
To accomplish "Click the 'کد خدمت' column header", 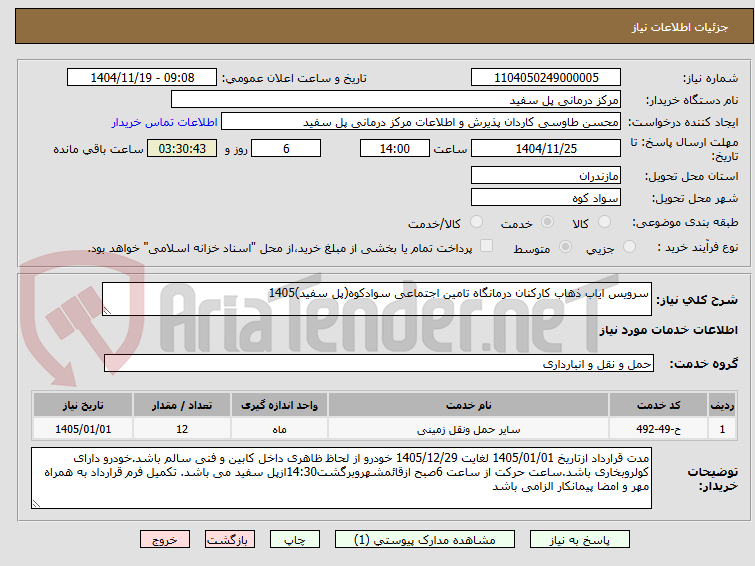I will [658, 405].
